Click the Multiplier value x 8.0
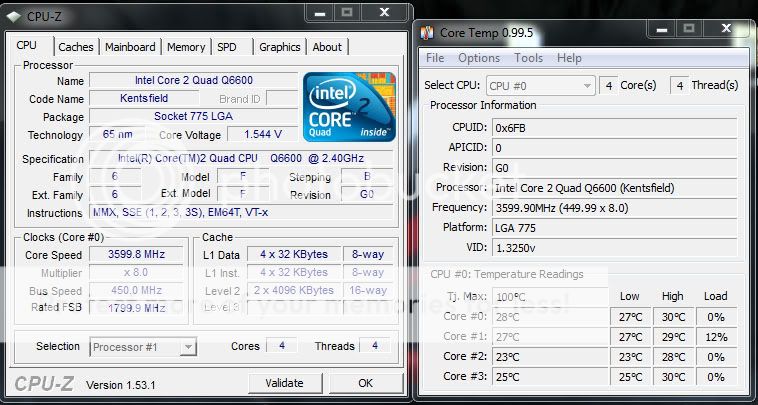 click(x=136, y=273)
